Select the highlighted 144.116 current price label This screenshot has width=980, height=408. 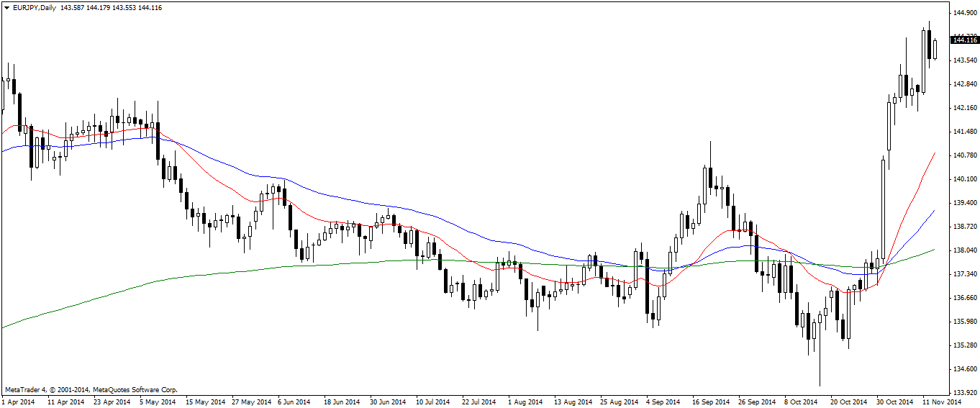964,40
